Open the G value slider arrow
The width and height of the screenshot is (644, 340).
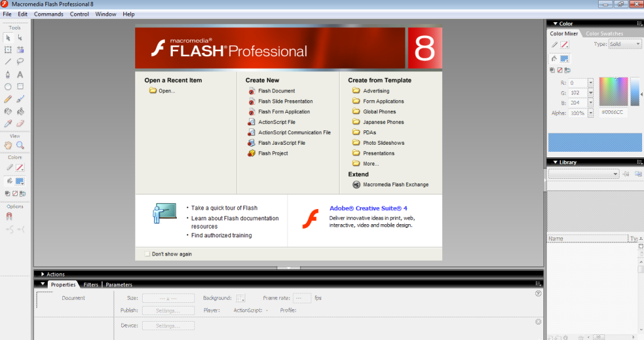coord(591,93)
